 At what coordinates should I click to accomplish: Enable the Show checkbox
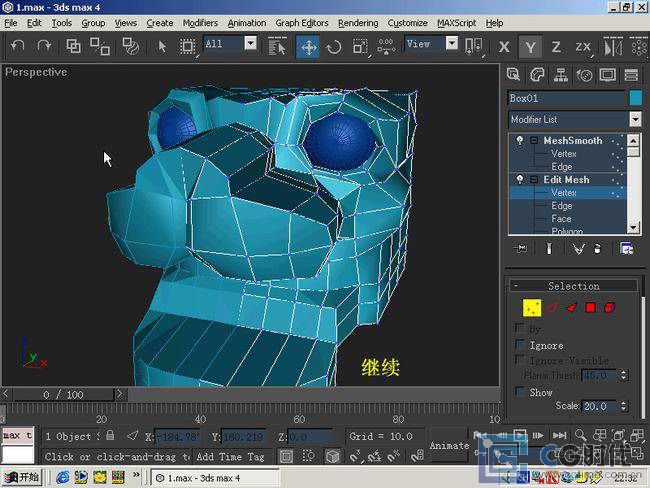pos(519,391)
